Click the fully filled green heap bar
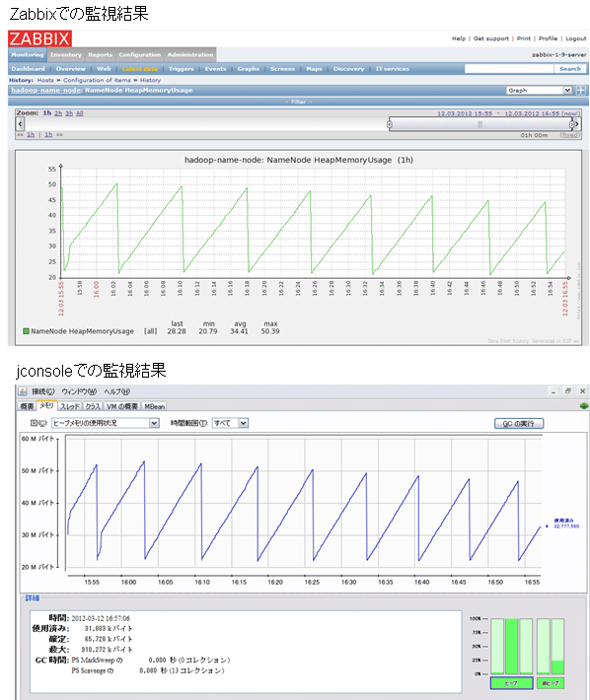Screen dimensions: 590x700 (511, 646)
